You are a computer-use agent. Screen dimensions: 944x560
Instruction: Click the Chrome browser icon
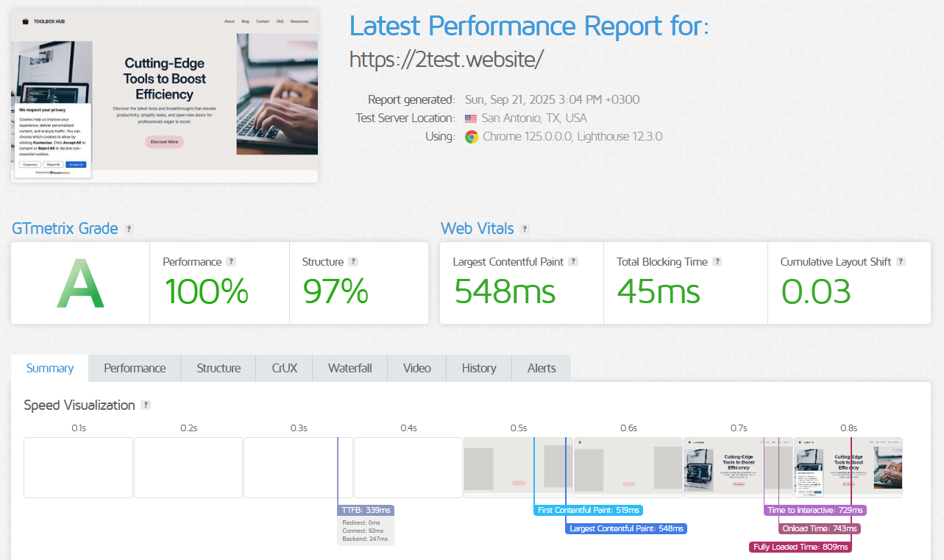[472, 137]
